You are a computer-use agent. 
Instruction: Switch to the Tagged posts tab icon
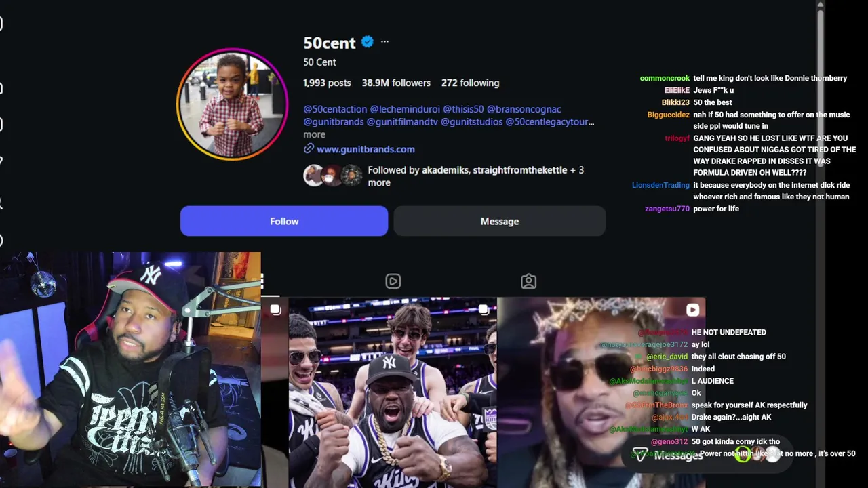(528, 281)
